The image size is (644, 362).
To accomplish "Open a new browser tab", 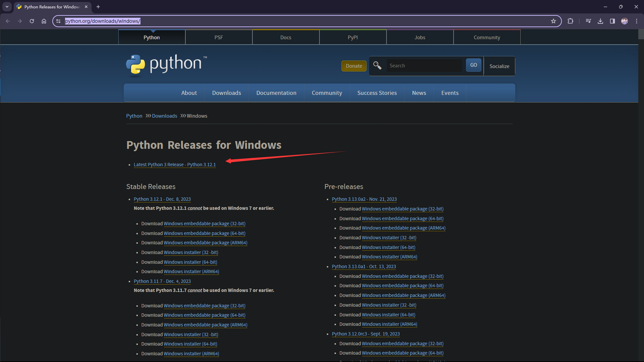I will click(98, 7).
